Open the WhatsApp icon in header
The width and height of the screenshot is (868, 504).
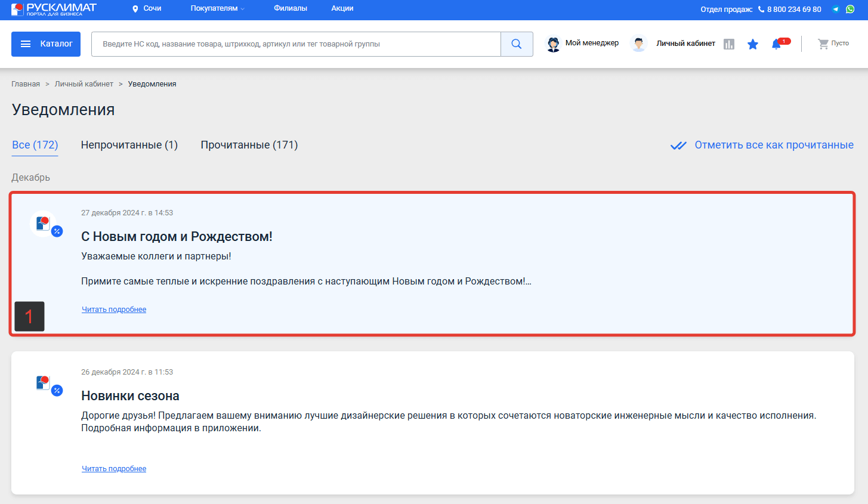(850, 9)
